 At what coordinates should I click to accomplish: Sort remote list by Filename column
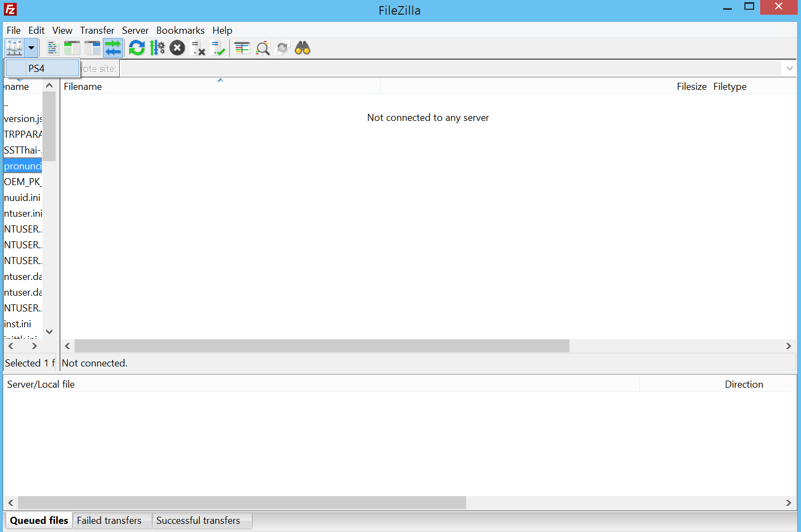tap(220, 87)
